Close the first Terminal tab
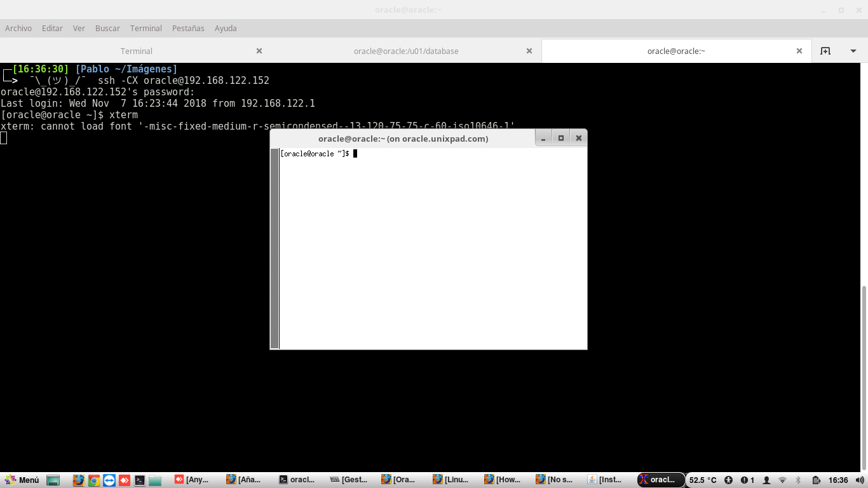The image size is (868, 488). 259,51
